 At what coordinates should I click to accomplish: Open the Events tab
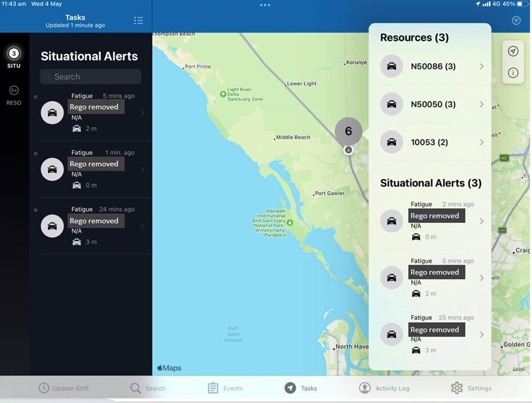(x=225, y=388)
